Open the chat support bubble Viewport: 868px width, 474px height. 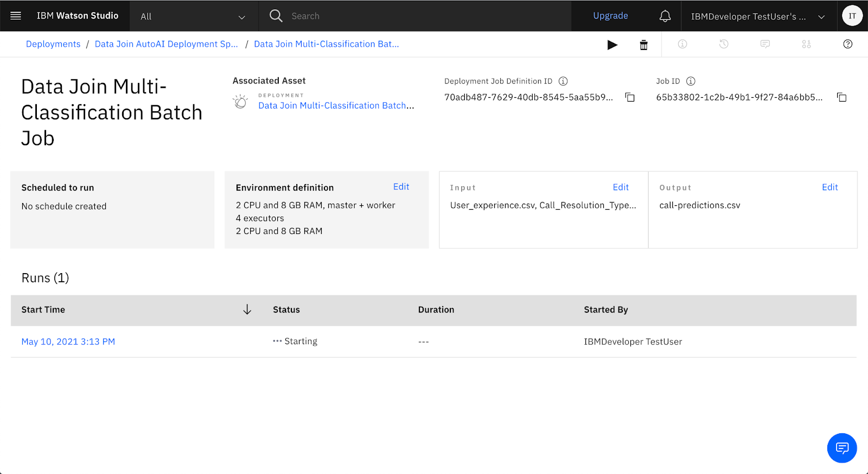pyautogui.click(x=841, y=448)
